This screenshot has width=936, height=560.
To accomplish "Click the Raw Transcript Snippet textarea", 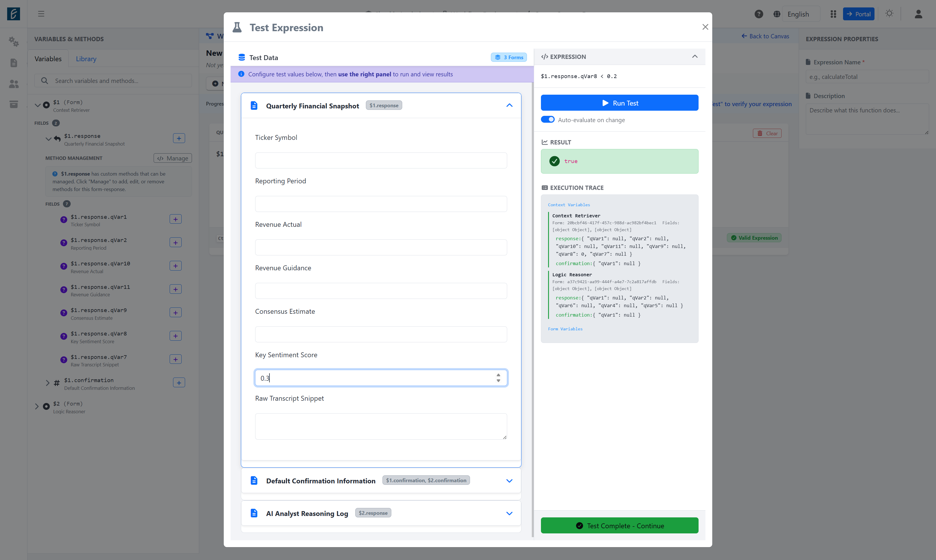I will pos(381,426).
